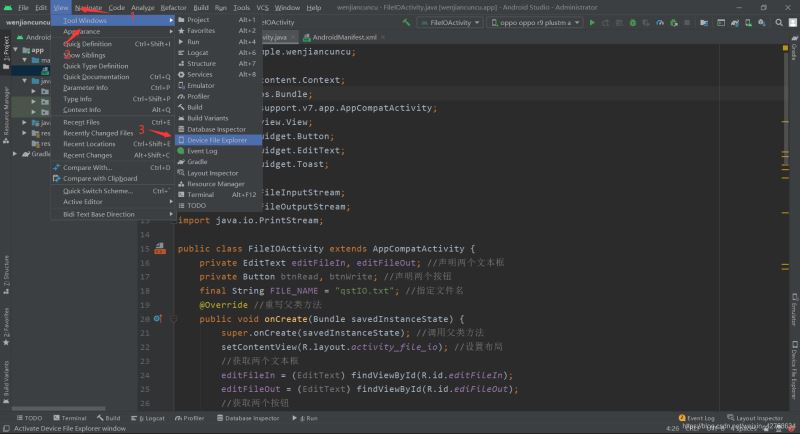
Task: Open the Refactor menu in menu bar
Action: tap(173, 8)
